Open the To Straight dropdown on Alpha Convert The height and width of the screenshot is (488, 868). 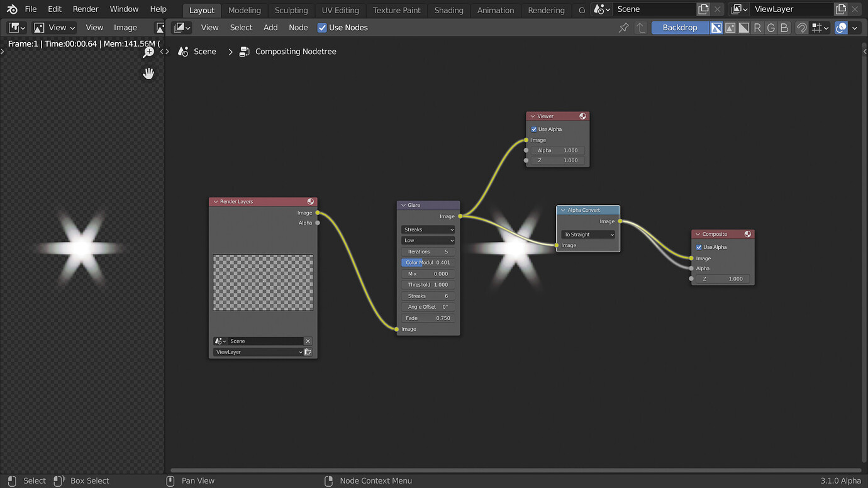pos(587,234)
